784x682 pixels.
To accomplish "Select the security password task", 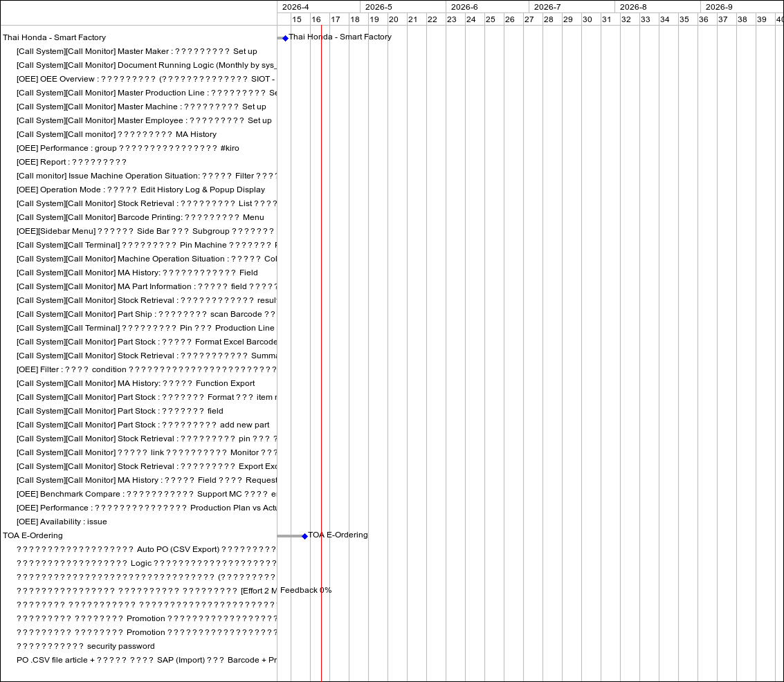I will pos(86,646).
